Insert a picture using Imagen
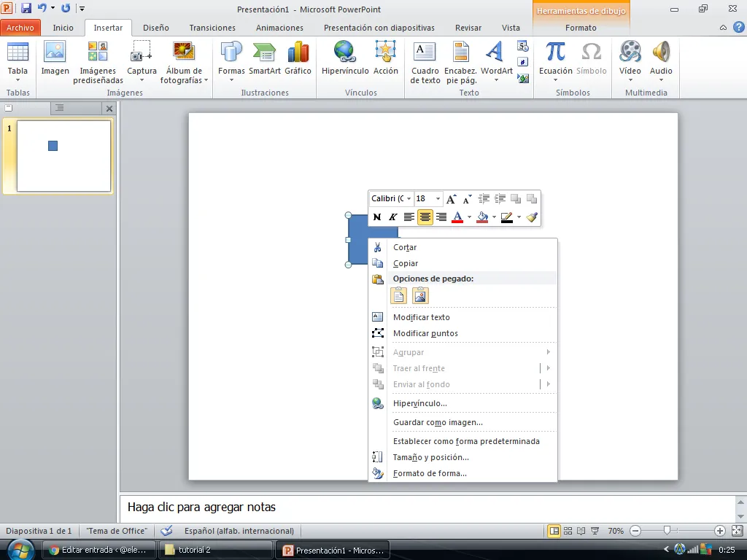Image resolution: width=747 pixels, height=560 pixels. click(55, 58)
